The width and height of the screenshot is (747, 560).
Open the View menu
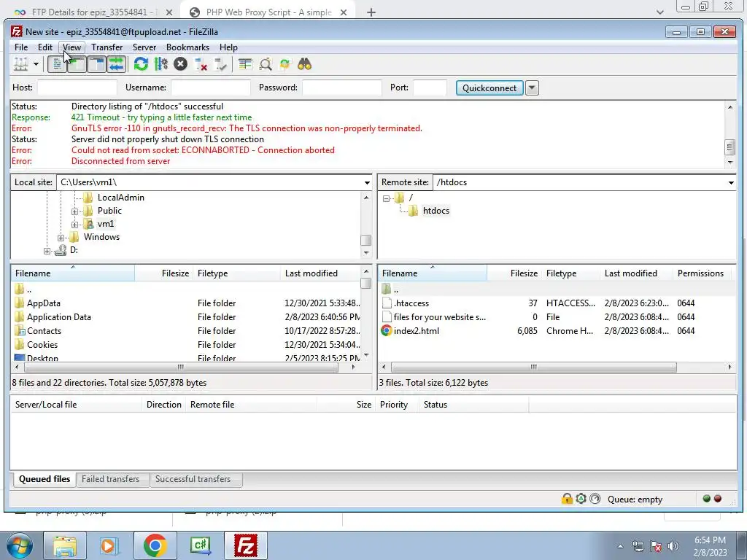(72, 47)
